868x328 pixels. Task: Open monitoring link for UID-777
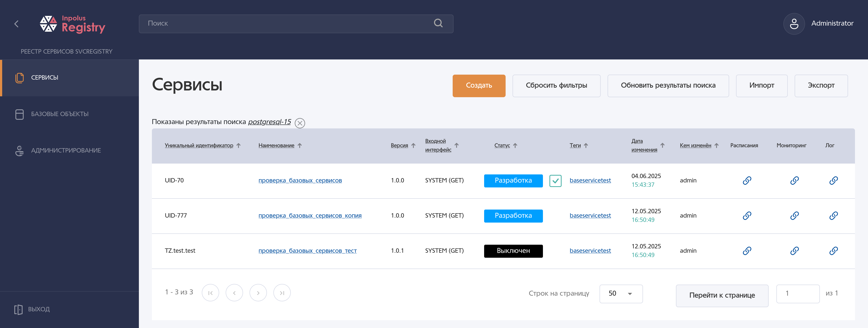coord(794,216)
